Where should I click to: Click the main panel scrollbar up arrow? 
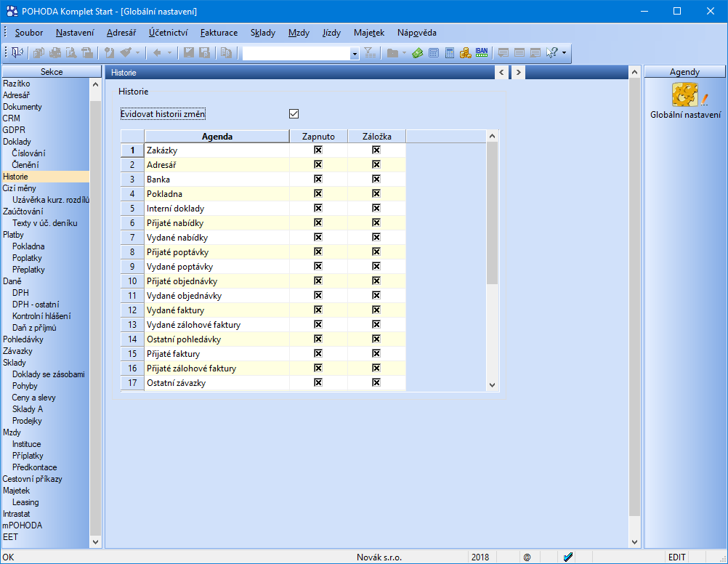(634, 71)
